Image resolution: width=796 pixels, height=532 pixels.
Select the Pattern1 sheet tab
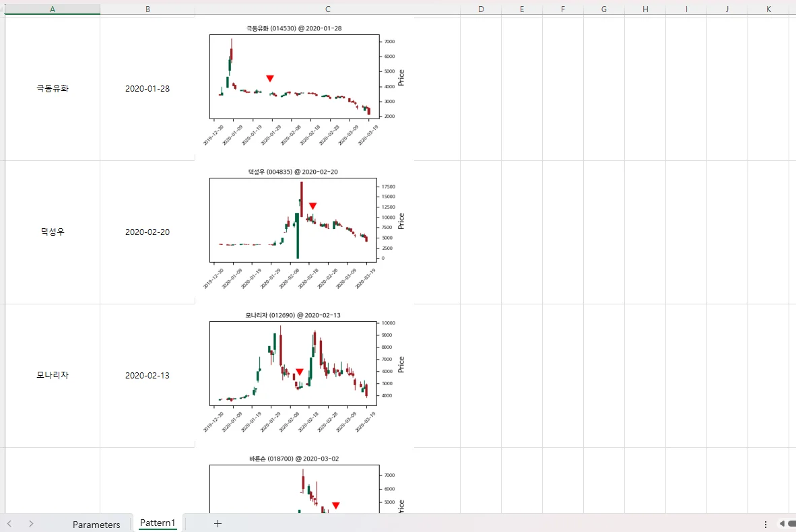[x=158, y=523]
